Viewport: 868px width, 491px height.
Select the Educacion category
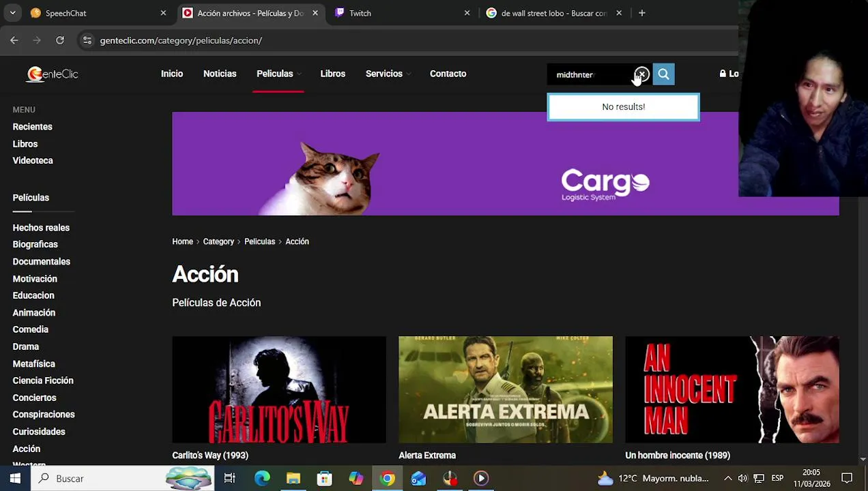click(33, 295)
